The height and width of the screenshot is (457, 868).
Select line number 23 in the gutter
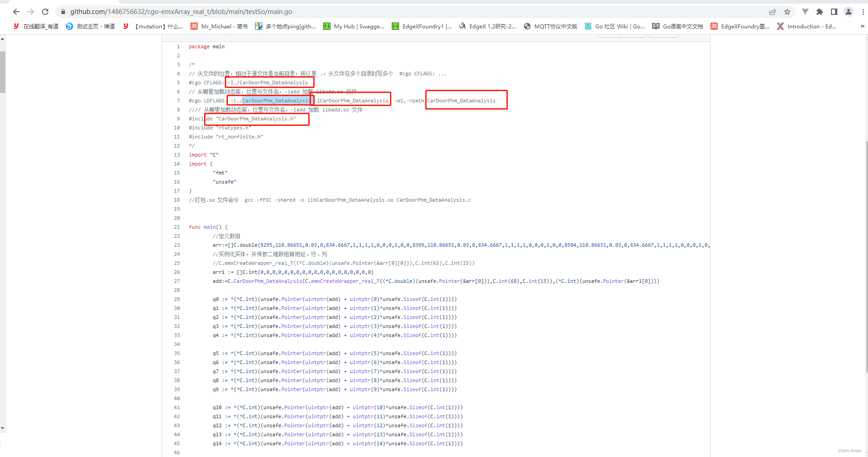tap(176, 245)
